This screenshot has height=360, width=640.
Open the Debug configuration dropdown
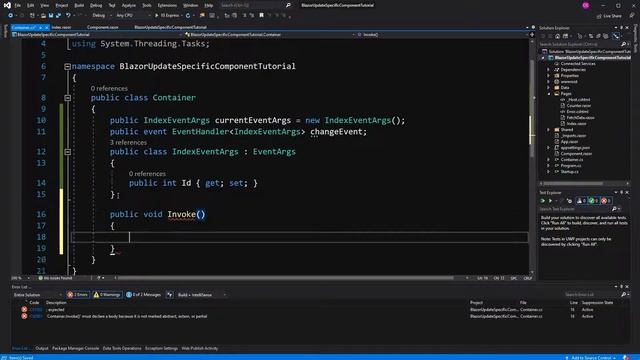coord(102,16)
